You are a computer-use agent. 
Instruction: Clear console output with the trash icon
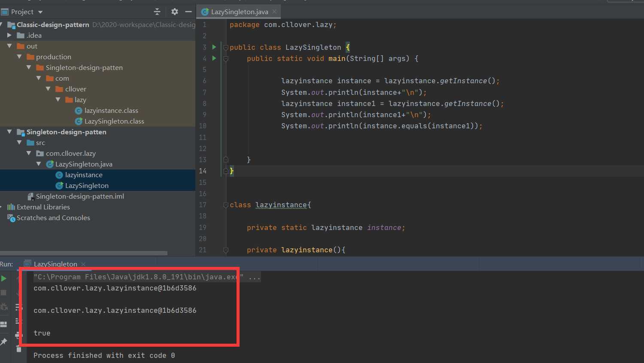(x=18, y=349)
